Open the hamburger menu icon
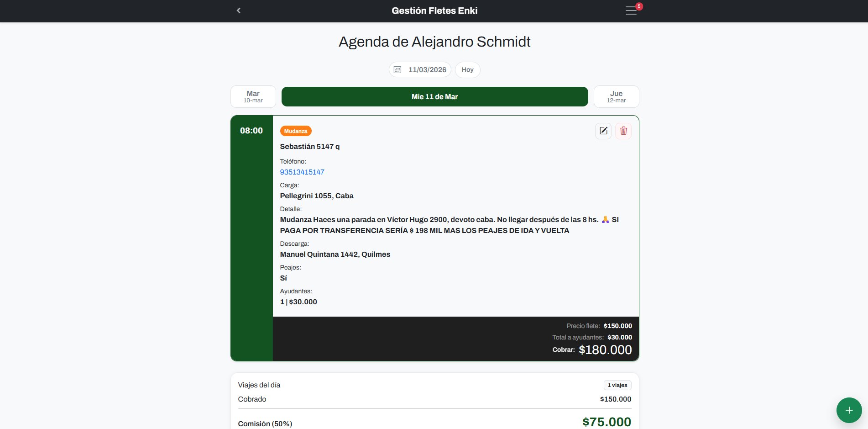 (631, 11)
